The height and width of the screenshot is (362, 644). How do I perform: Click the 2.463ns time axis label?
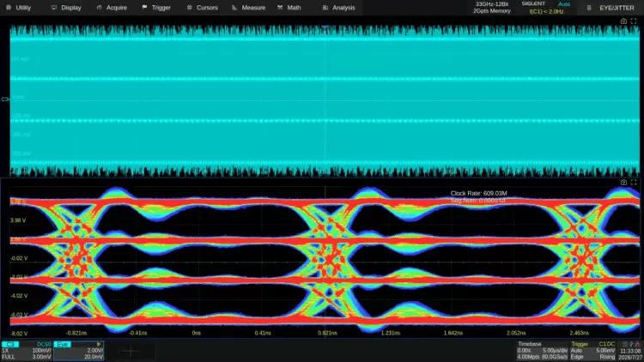pyautogui.click(x=579, y=333)
